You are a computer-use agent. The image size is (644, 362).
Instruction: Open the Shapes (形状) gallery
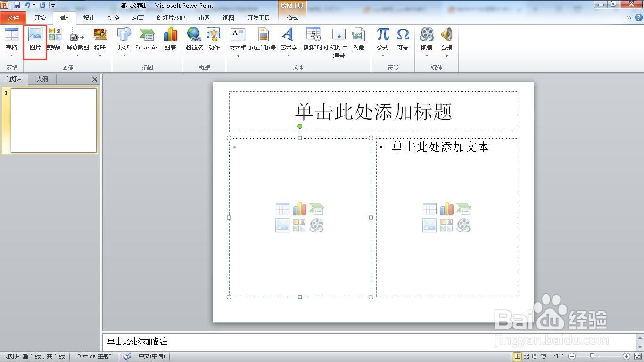click(x=124, y=39)
